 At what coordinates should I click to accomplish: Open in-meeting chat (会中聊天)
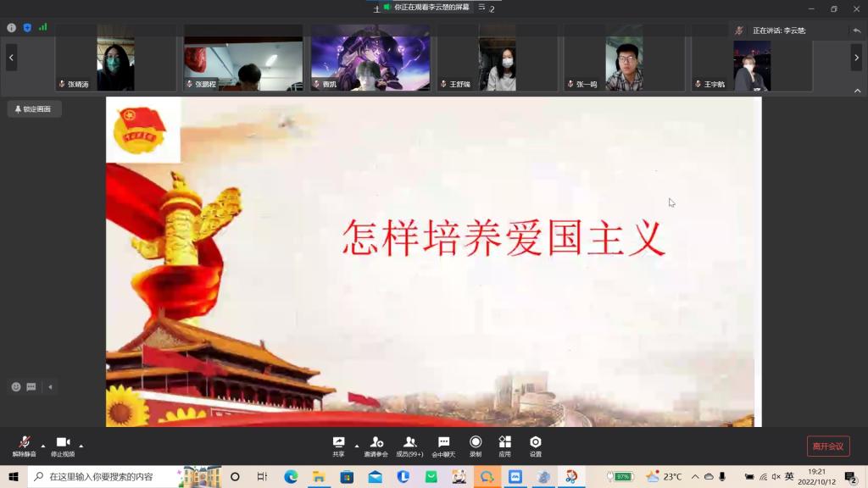pyautogui.click(x=443, y=446)
